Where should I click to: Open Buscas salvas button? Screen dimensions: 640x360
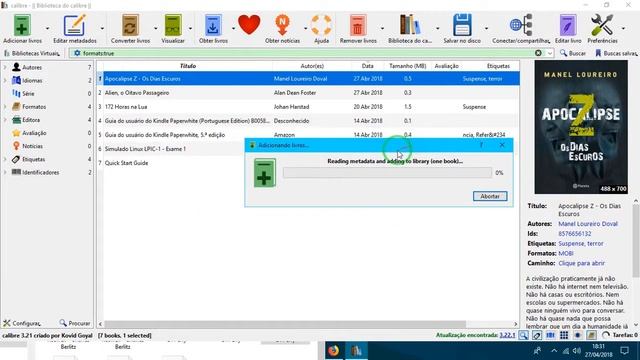coord(616,53)
